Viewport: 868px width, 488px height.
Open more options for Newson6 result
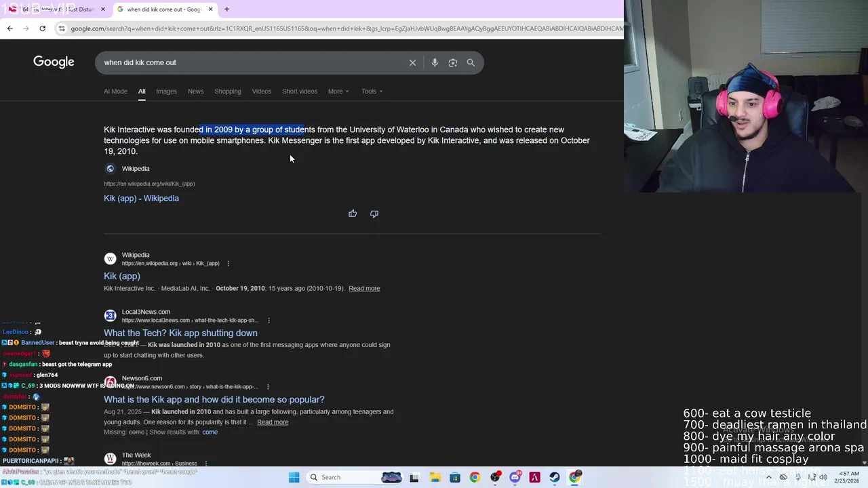[x=269, y=387]
